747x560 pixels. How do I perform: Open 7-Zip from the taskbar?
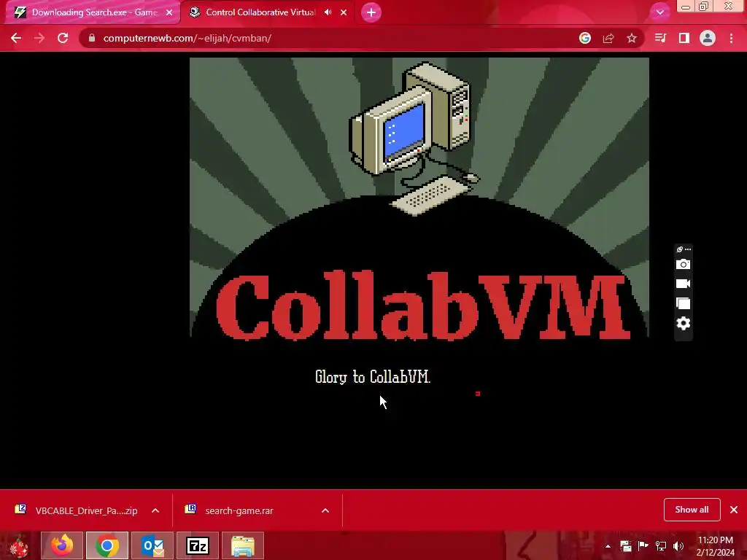[198, 545]
